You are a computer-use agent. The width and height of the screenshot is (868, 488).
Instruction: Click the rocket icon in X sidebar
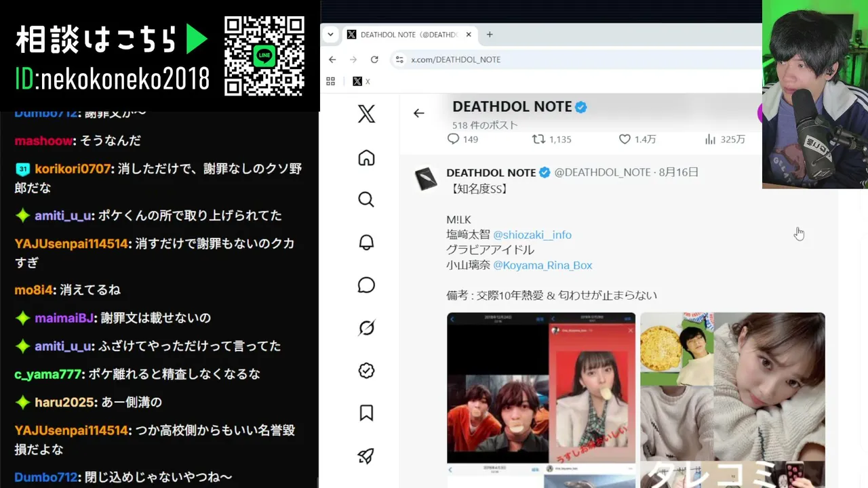(366, 456)
